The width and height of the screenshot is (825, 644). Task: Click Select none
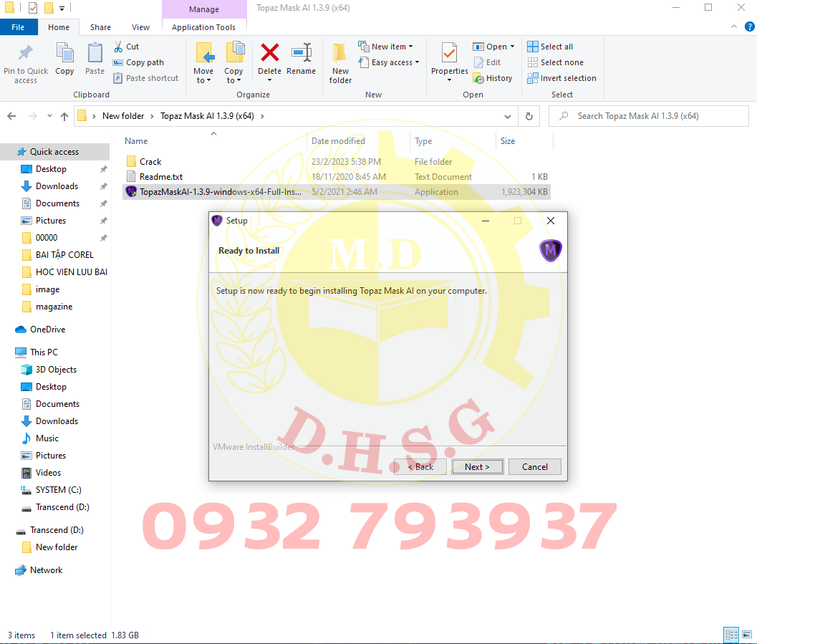click(556, 62)
